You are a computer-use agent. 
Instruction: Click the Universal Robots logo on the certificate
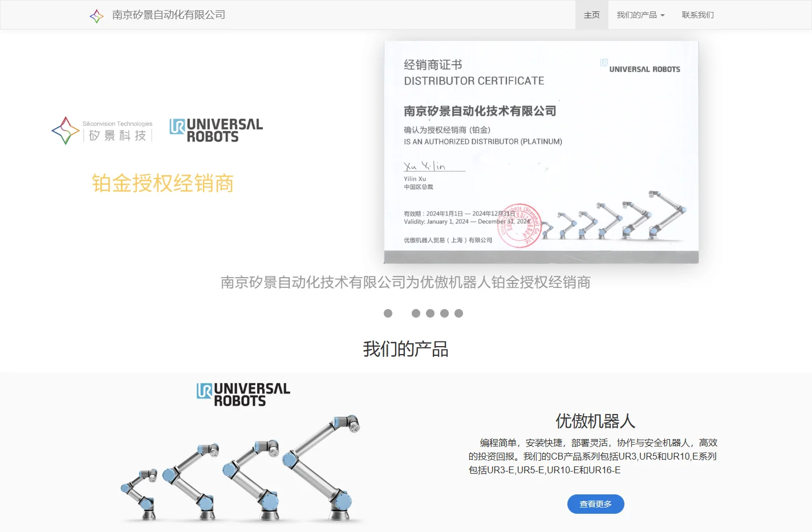(640, 66)
